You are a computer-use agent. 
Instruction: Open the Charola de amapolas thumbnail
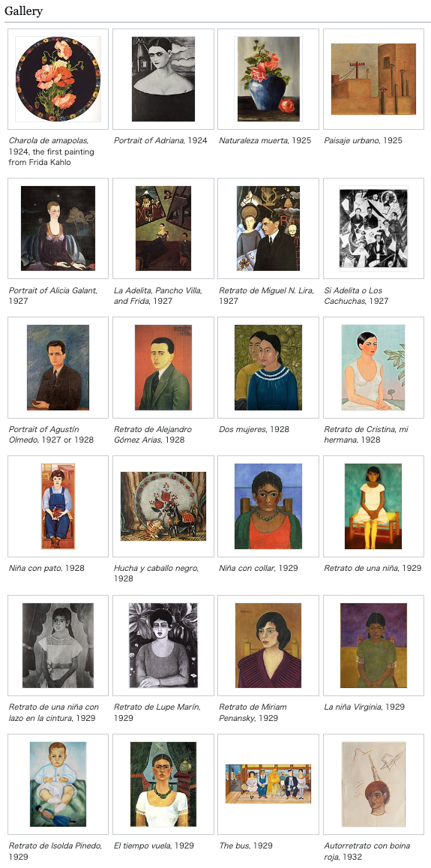pyautogui.click(x=58, y=80)
